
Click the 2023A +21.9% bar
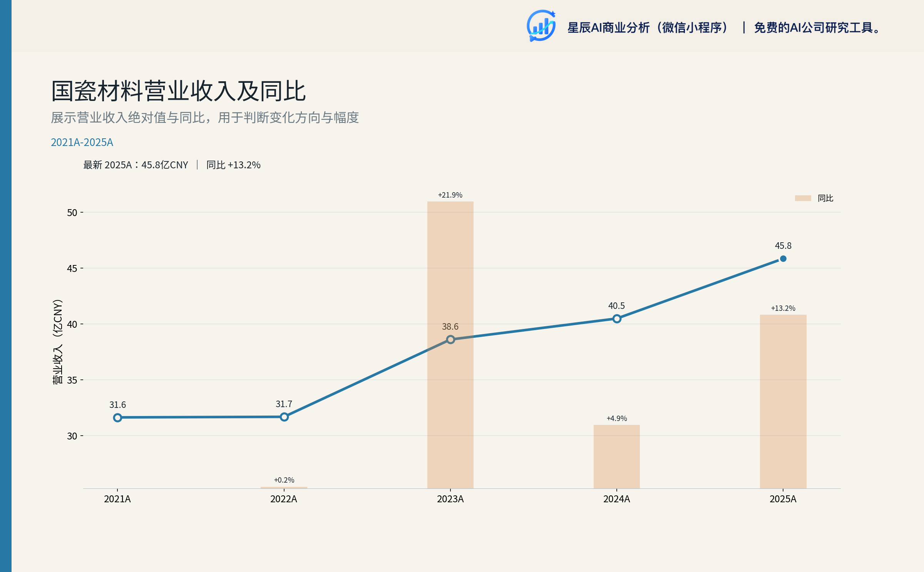click(x=450, y=345)
